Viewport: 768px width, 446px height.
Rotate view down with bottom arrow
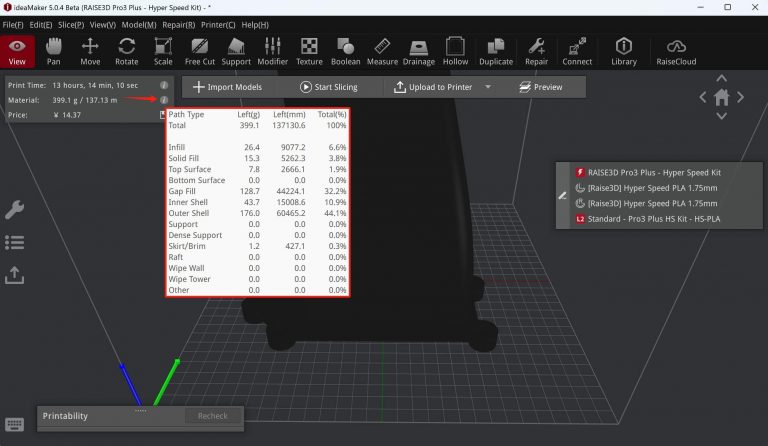(721, 116)
